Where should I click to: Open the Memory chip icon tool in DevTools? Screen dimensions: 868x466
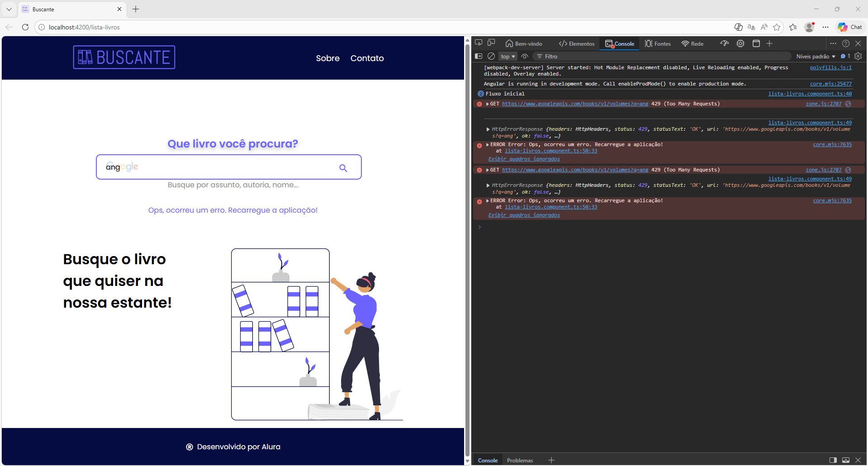point(740,43)
